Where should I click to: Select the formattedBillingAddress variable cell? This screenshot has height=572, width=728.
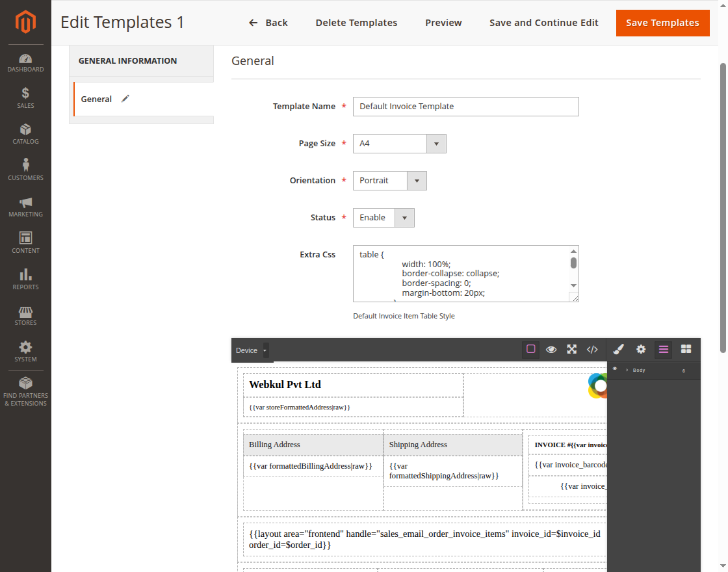coord(313,466)
